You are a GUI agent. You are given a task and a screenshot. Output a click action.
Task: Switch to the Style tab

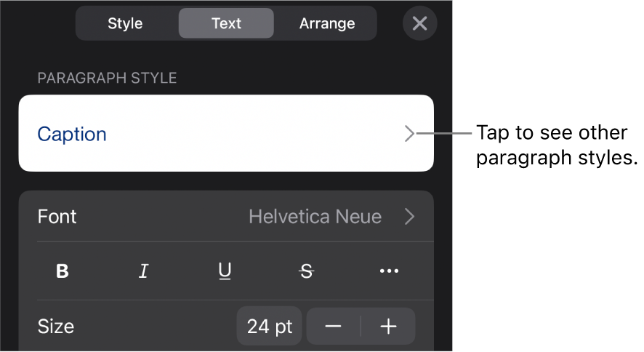126,23
